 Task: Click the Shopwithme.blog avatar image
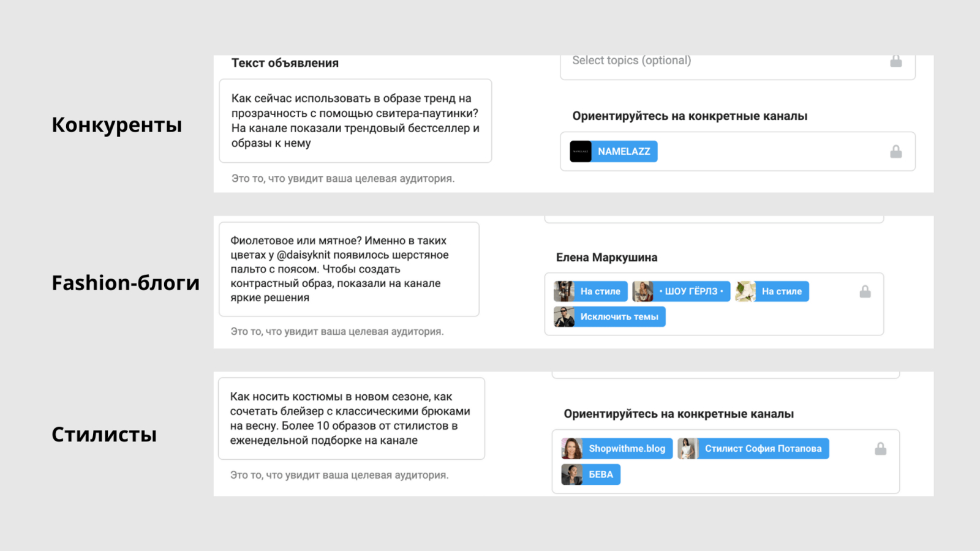[571, 449]
